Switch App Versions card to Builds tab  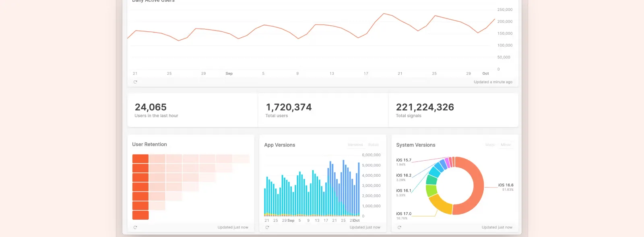coord(374,145)
